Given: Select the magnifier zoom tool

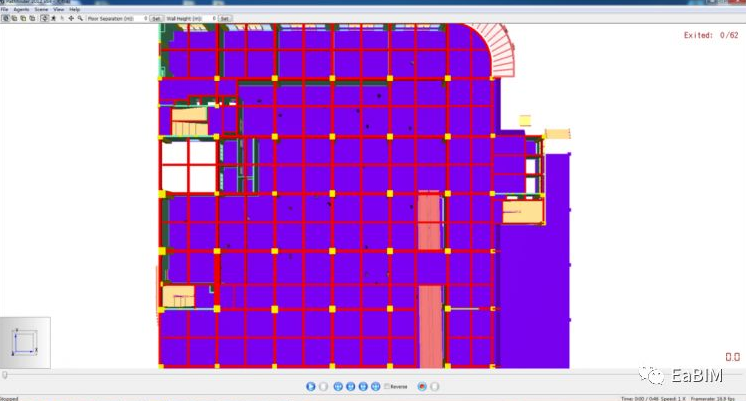Looking at the screenshot, I should click(x=80, y=19).
